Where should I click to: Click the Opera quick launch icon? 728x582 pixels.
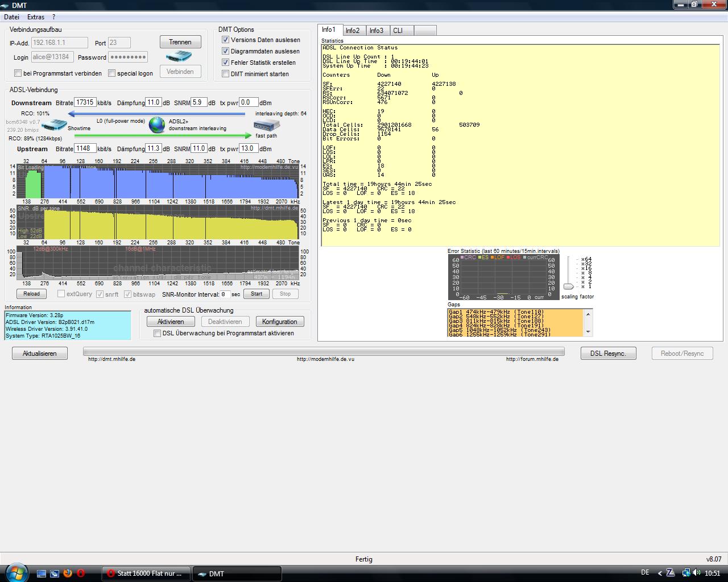[x=81, y=573]
